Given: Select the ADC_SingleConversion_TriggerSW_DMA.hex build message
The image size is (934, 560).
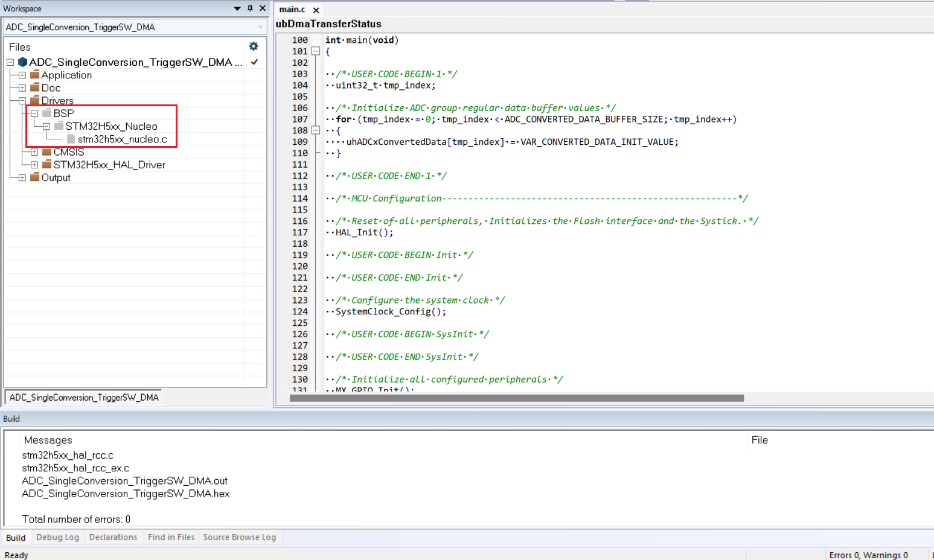Looking at the screenshot, I should (x=126, y=494).
